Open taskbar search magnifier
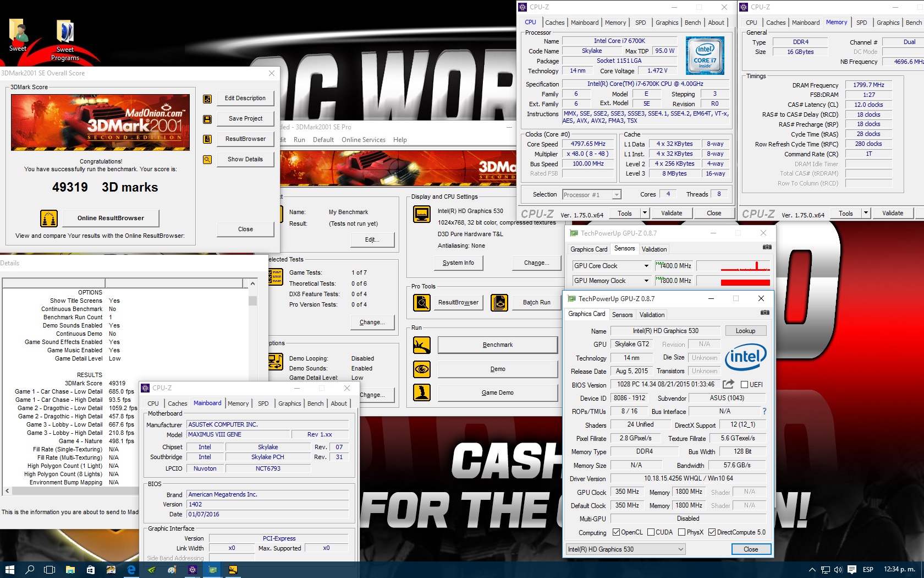924x578 pixels. [x=30, y=570]
